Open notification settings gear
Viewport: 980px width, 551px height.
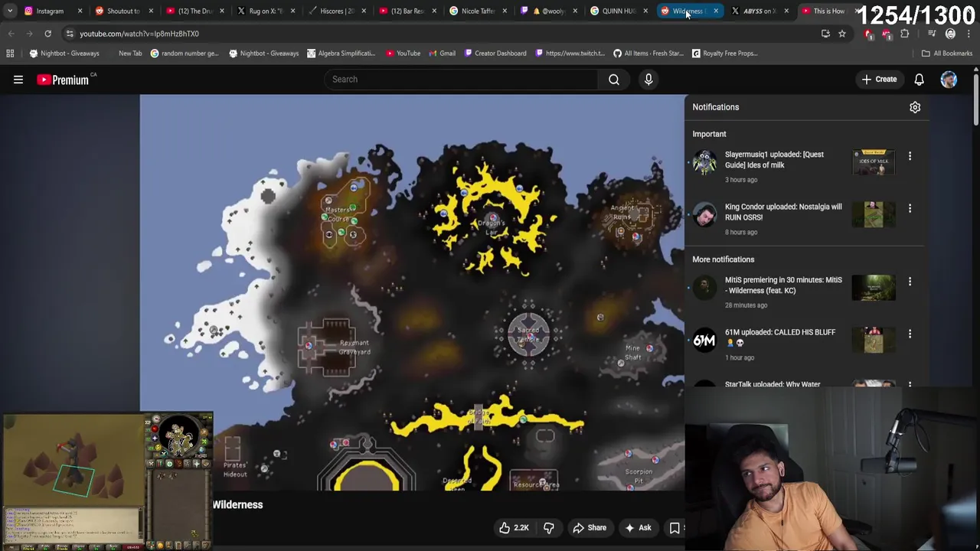click(x=915, y=107)
